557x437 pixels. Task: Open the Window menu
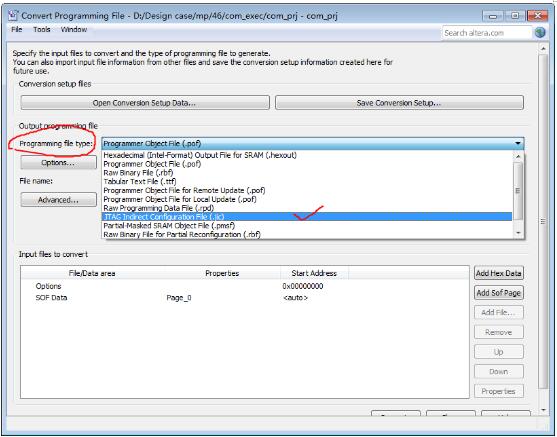pos(74,29)
